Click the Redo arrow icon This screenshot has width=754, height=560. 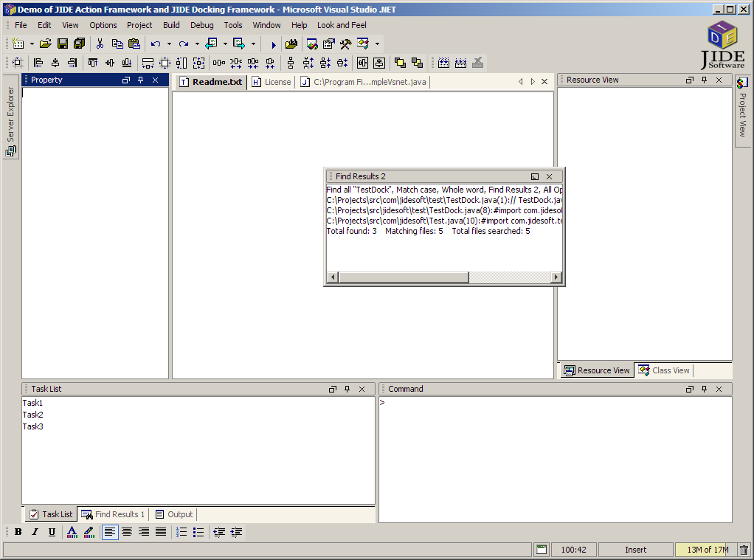coord(183,44)
